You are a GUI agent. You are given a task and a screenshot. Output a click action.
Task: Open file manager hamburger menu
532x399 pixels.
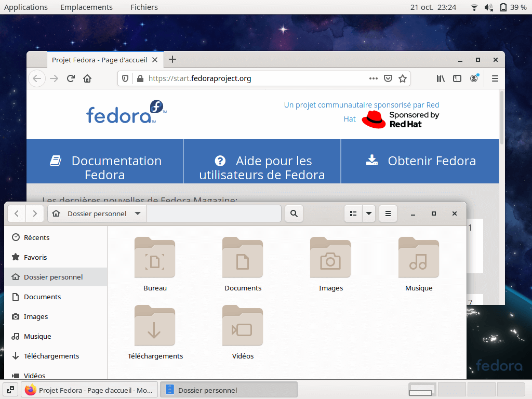388,214
